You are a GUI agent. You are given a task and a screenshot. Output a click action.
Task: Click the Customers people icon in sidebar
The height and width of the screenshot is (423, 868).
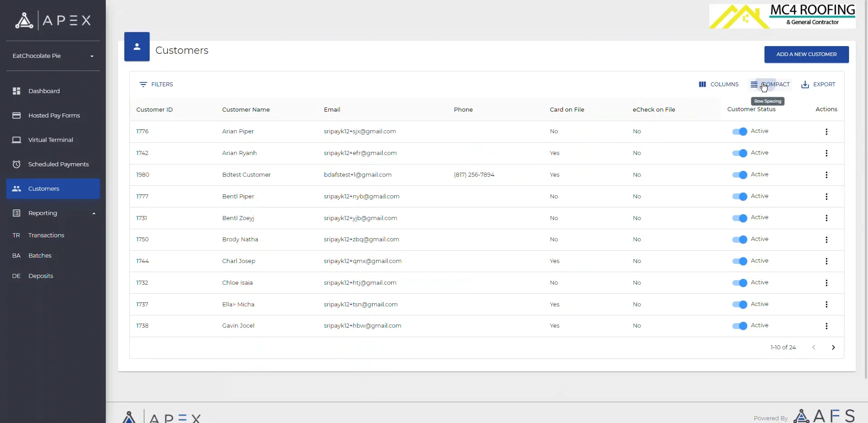[16, 188]
